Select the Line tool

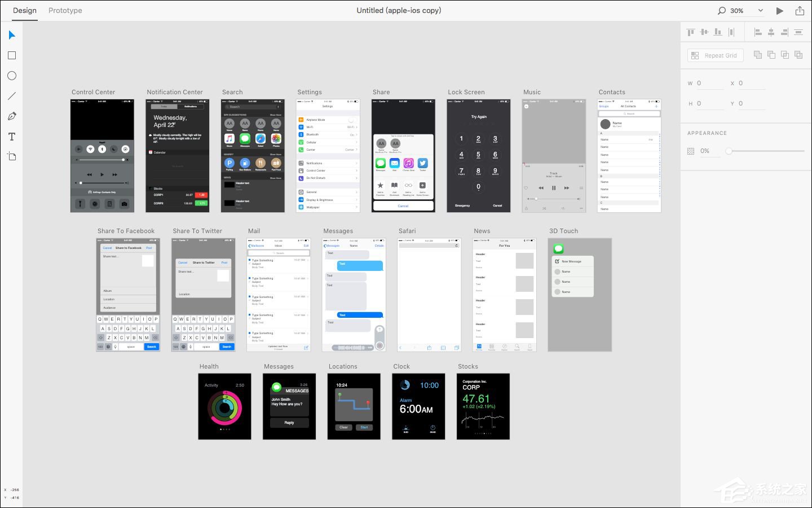coord(12,96)
